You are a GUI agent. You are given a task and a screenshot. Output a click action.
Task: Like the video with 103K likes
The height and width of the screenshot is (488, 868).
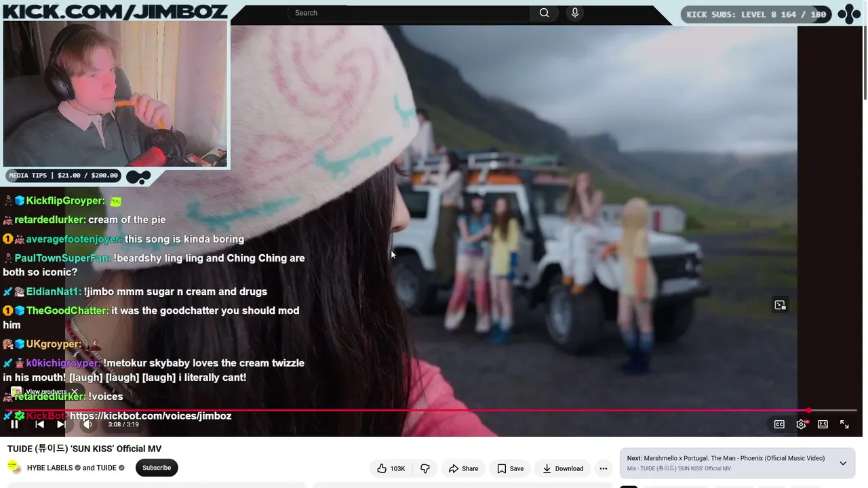[x=390, y=468]
